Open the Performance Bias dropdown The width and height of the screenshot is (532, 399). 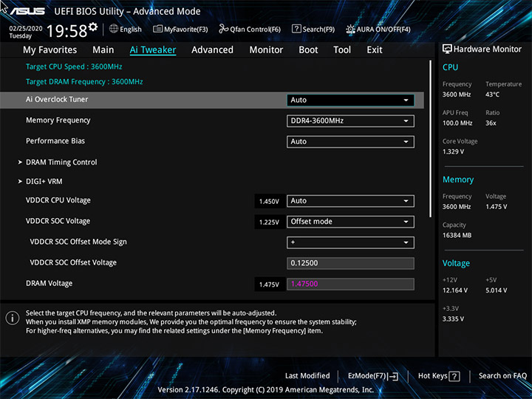(x=350, y=141)
